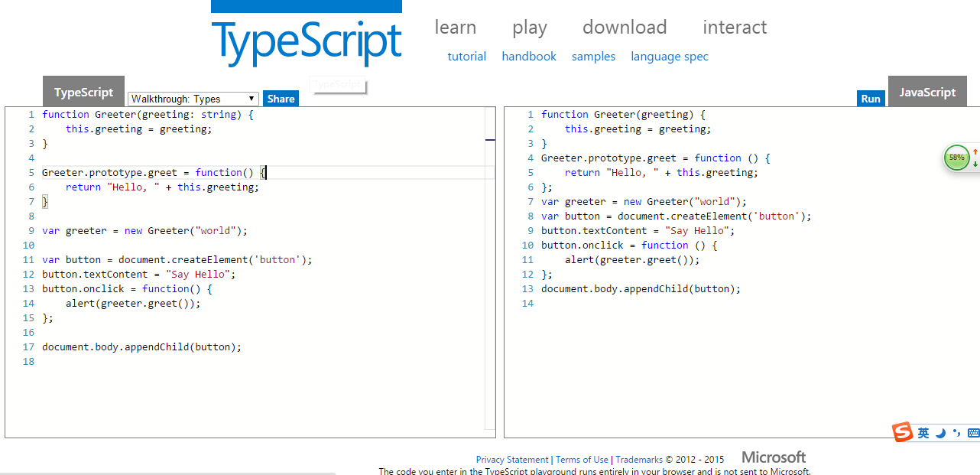Click the Share button
The image size is (980, 475).
click(281, 99)
